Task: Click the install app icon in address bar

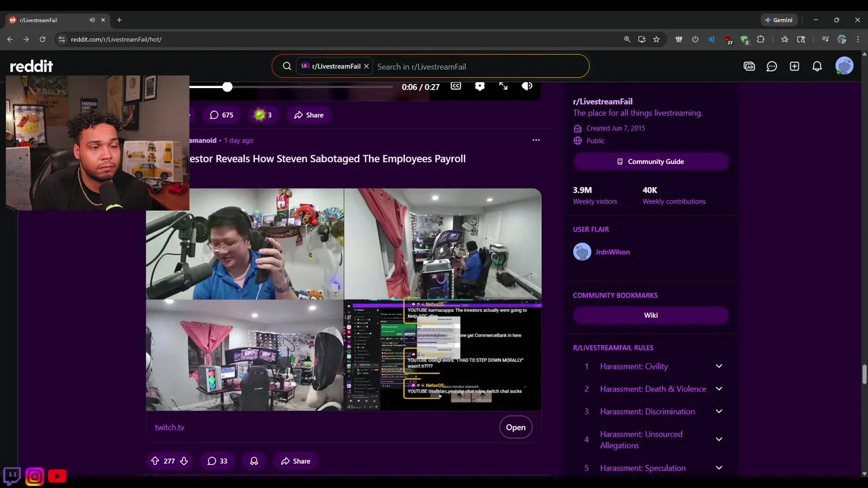Action: (x=642, y=39)
